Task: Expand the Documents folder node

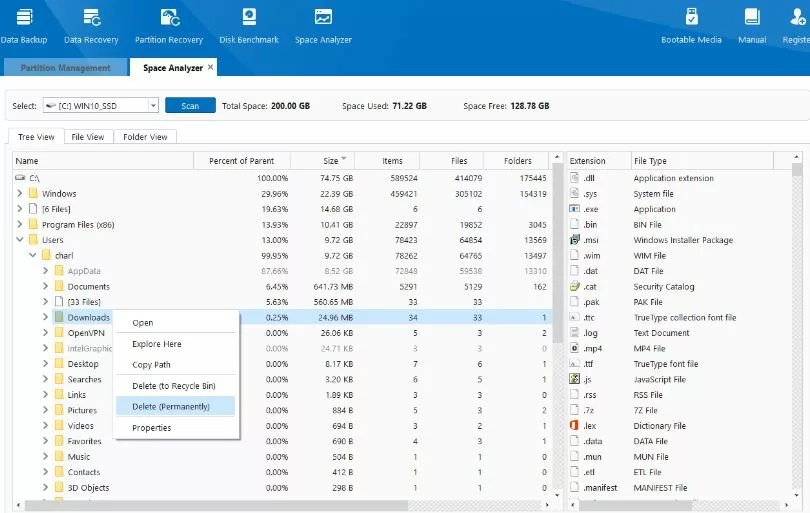Action: pyautogui.click(x=45, y=286)
